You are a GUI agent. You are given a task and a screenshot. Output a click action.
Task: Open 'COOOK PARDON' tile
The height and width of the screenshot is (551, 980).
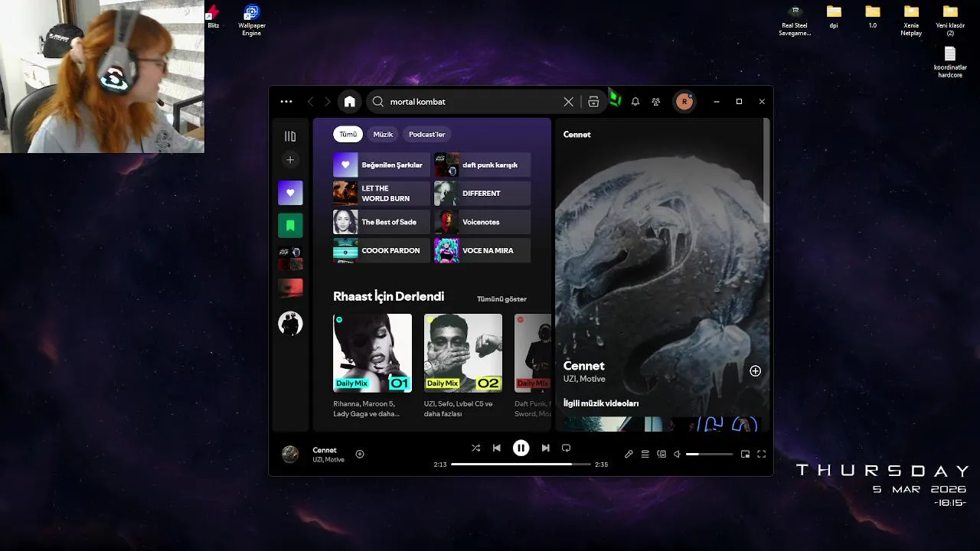click(x=381, y=250)
